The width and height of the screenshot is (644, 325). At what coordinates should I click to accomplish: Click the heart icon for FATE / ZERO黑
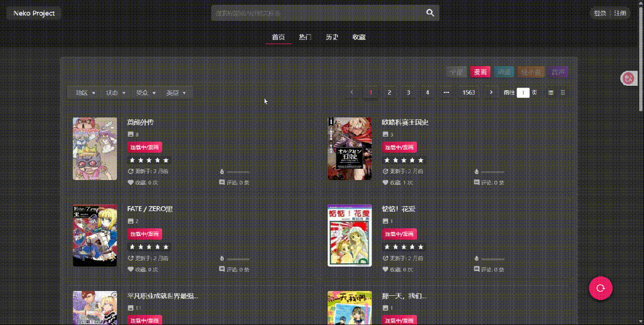[x=131, y=270]
